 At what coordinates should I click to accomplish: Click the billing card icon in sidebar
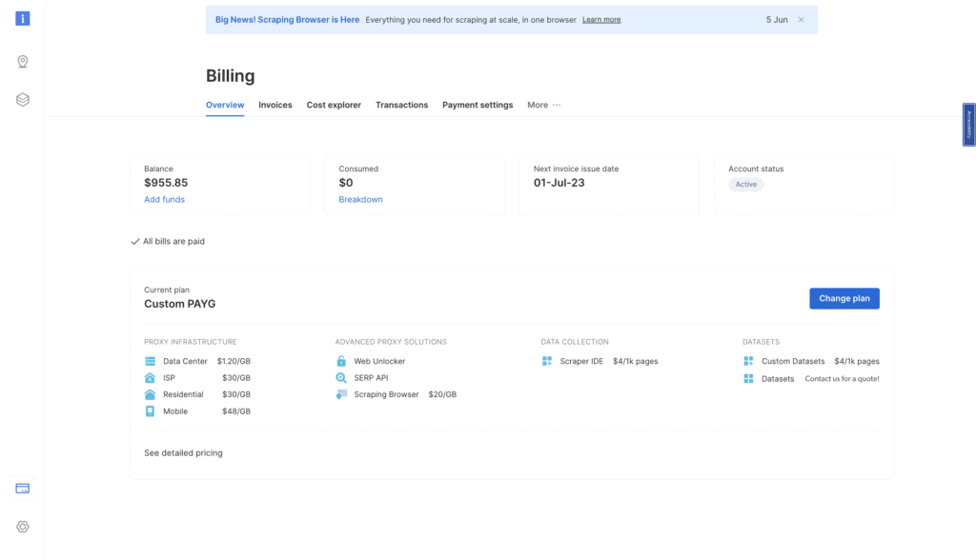22,488
